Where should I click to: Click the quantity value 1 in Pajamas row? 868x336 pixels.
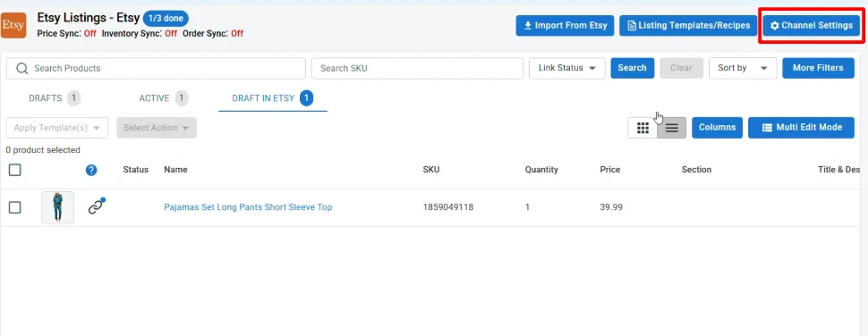pos(528,207)
